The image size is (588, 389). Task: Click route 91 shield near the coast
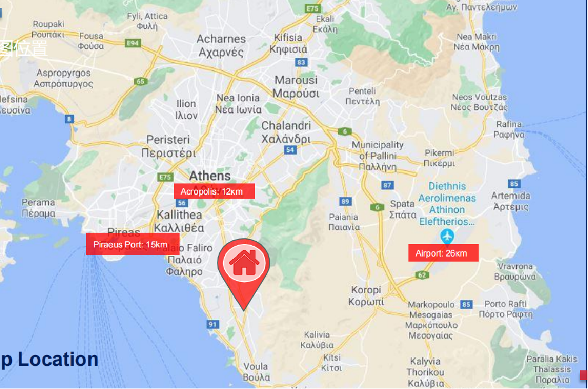tap(212, 324)
